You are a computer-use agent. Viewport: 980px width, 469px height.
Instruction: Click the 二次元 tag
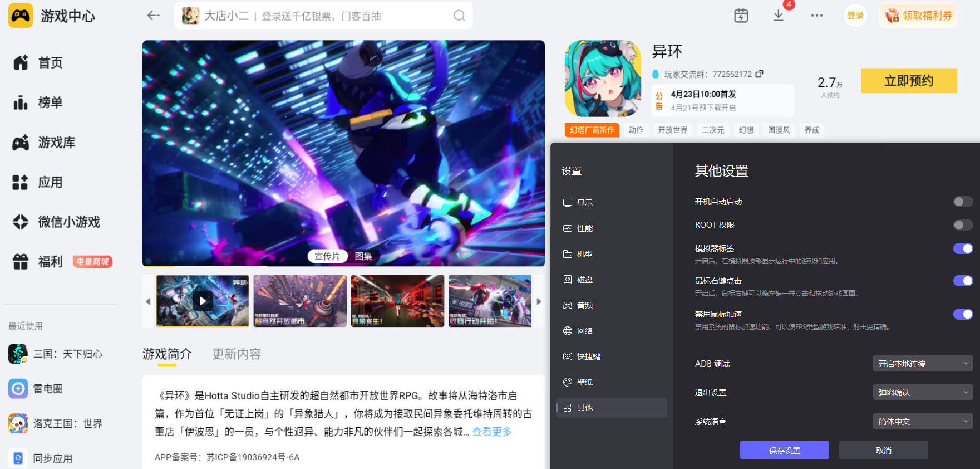pos(713,130)
